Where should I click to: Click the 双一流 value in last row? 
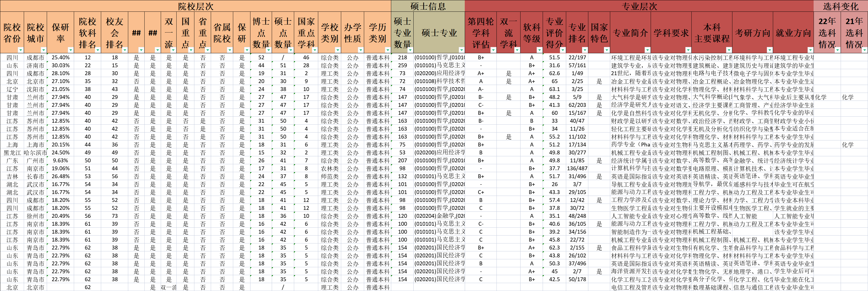coord(168,287)
